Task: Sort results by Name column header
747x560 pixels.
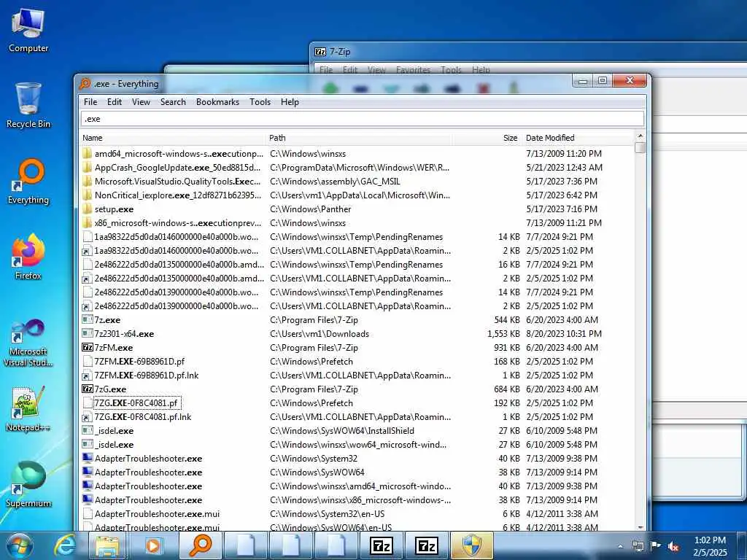Action: click(x=174, y=138)
